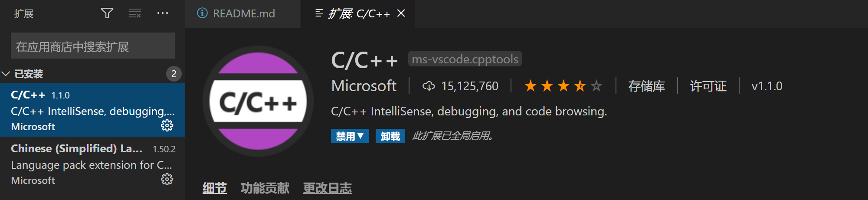Click the extension marketplace search box
Screen dimensions: 868x200
click(x=92, y=46)
